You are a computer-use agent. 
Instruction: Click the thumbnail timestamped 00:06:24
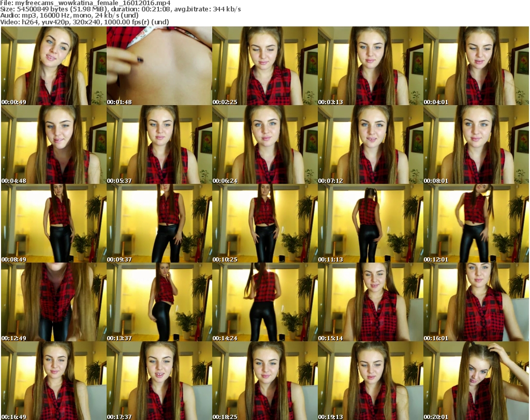[264, 144]
